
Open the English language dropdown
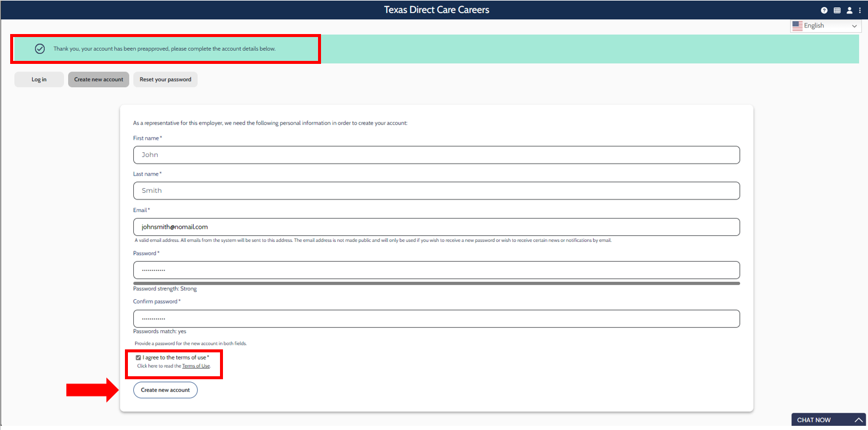tap(826, 26)
